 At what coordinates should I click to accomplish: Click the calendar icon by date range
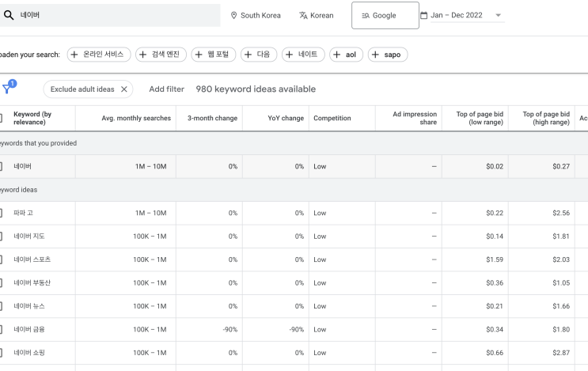click(423, 15)
